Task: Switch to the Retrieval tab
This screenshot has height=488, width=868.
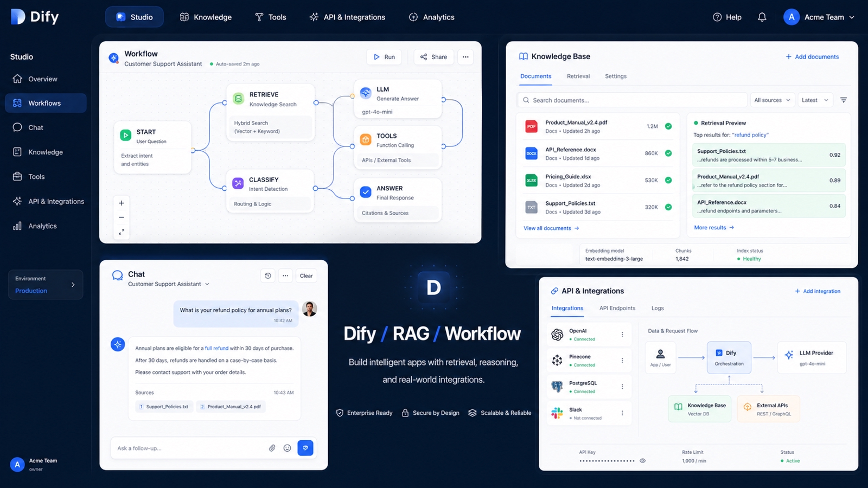Action: [578, 76]
